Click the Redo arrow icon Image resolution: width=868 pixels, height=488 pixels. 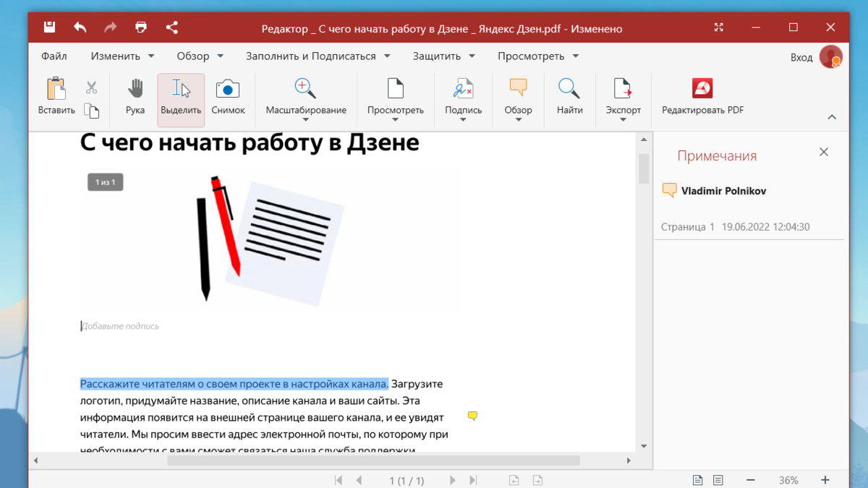pyautogui.click(x=110, y=27)
